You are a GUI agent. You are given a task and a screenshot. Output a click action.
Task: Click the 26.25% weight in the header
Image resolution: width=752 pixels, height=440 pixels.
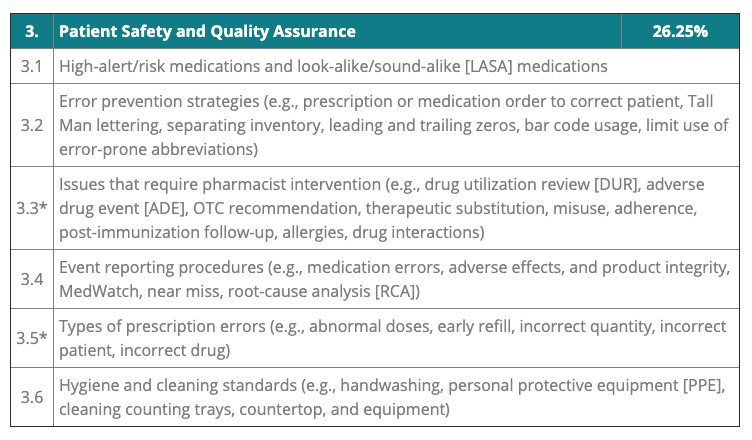pos(680,31)
